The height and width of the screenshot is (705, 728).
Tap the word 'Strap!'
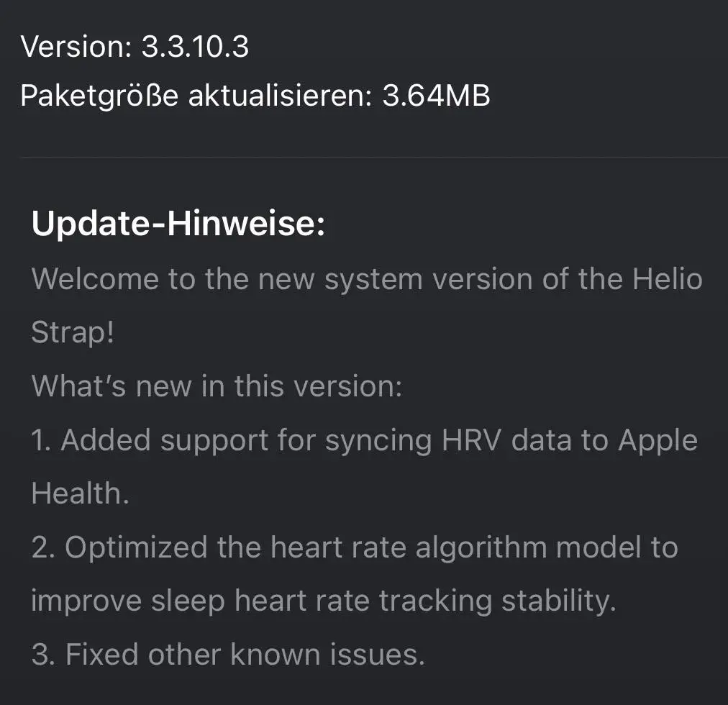point(73,332)
